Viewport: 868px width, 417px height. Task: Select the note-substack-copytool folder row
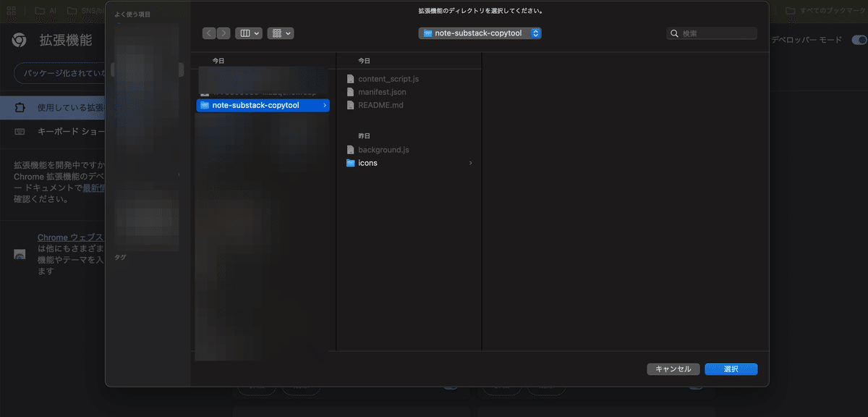point(263,106)
